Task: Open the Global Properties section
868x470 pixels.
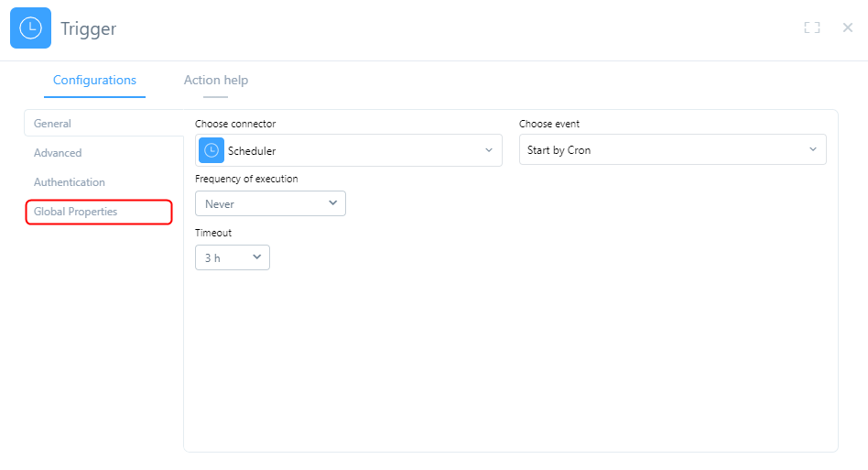Action: pyautogui.click(x=76, y=212)
